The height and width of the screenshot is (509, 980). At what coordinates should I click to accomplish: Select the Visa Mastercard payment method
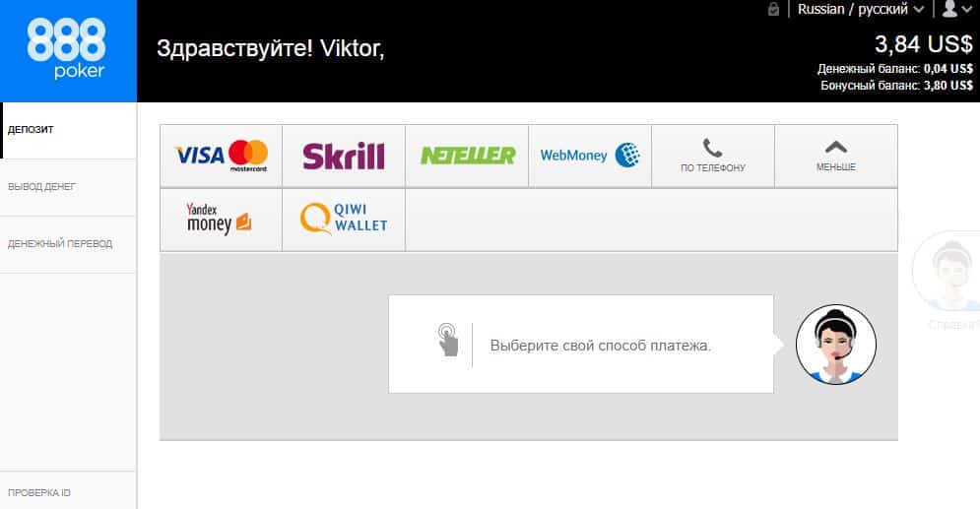[222, 156]
